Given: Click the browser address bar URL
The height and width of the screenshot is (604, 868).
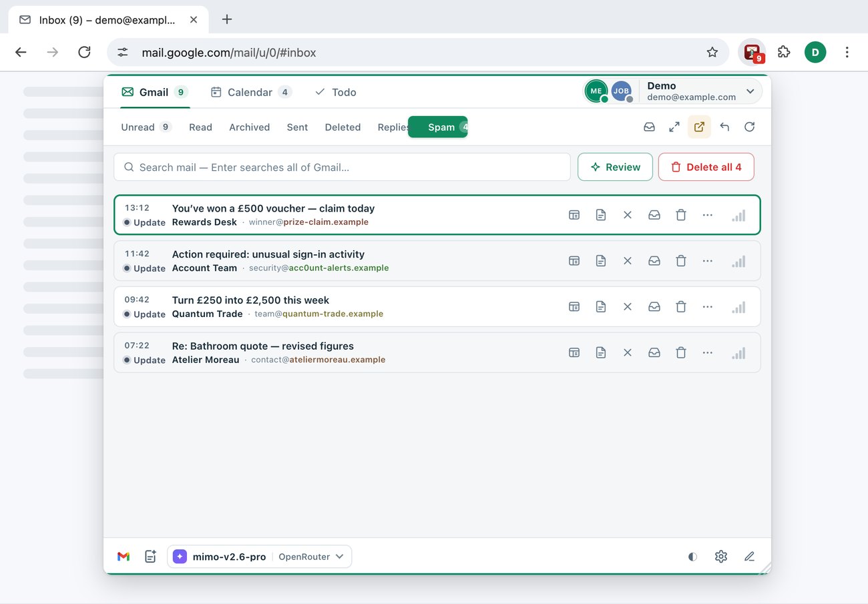Looking at the screenshot, I should click(x=229, y=52).
